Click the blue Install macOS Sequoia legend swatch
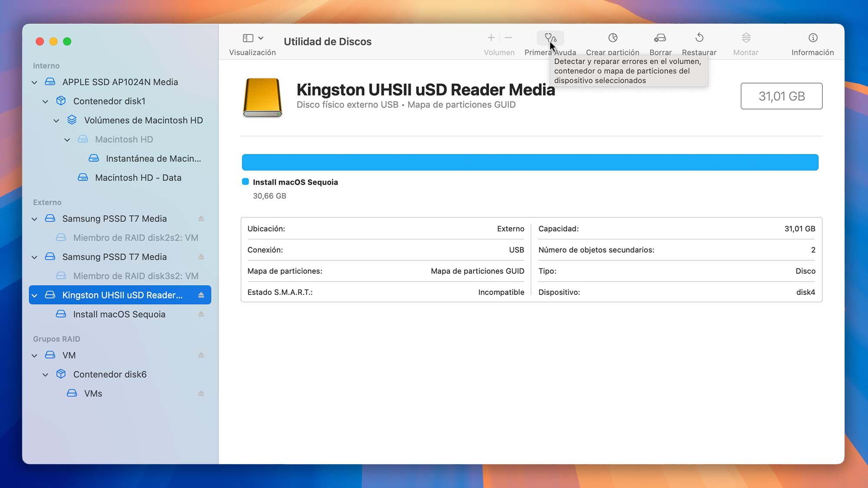 pos(245,182)
